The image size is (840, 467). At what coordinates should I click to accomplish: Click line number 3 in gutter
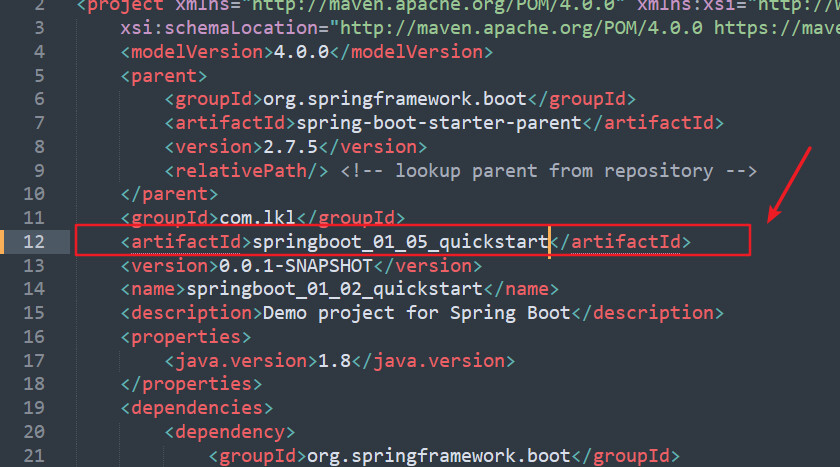39,28
